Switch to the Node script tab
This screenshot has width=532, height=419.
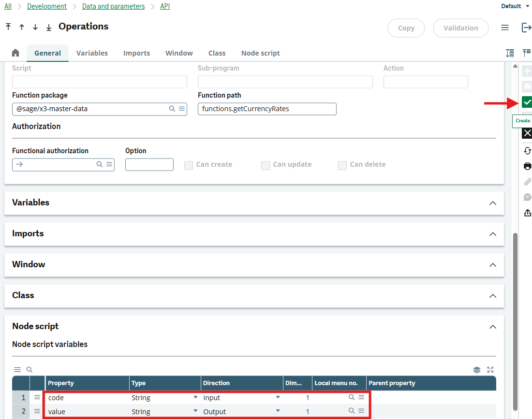pos(261,53)
